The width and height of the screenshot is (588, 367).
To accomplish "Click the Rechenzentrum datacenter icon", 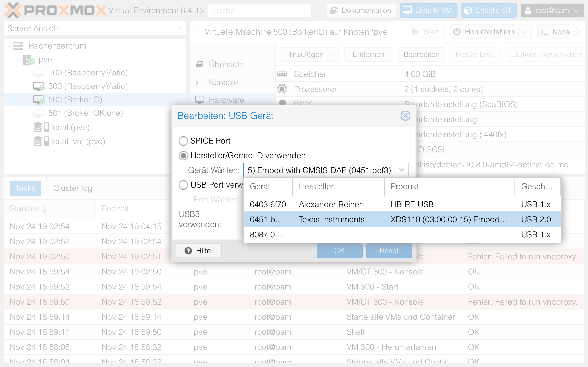I will point(18,46).
